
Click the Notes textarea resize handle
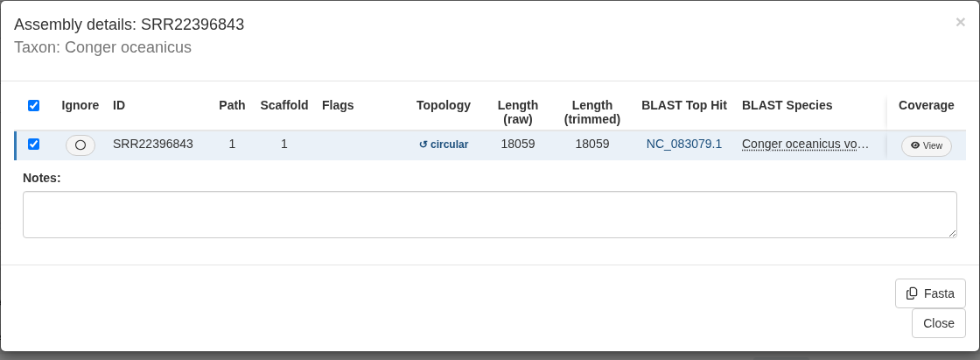(x=953, y=234)
